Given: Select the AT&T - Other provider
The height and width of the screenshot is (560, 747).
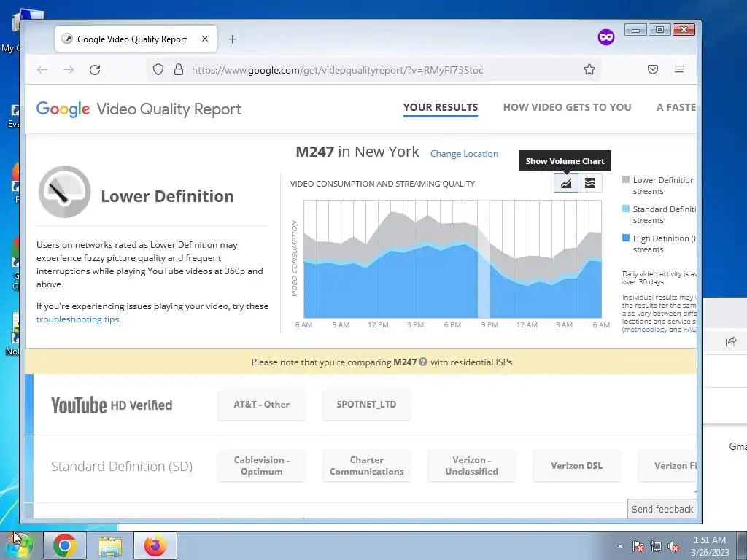Looking at the screenshot, I should (262, 404).
